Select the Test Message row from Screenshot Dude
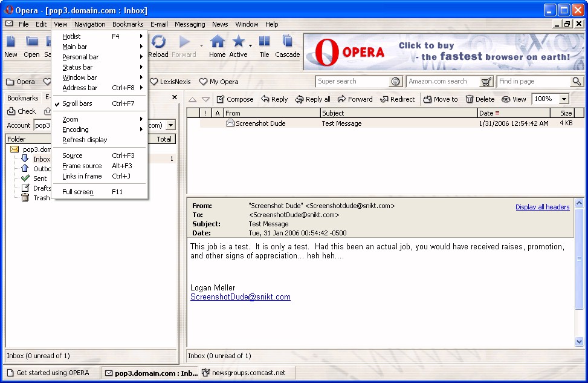588x383 pixels. tap(386, 123)
